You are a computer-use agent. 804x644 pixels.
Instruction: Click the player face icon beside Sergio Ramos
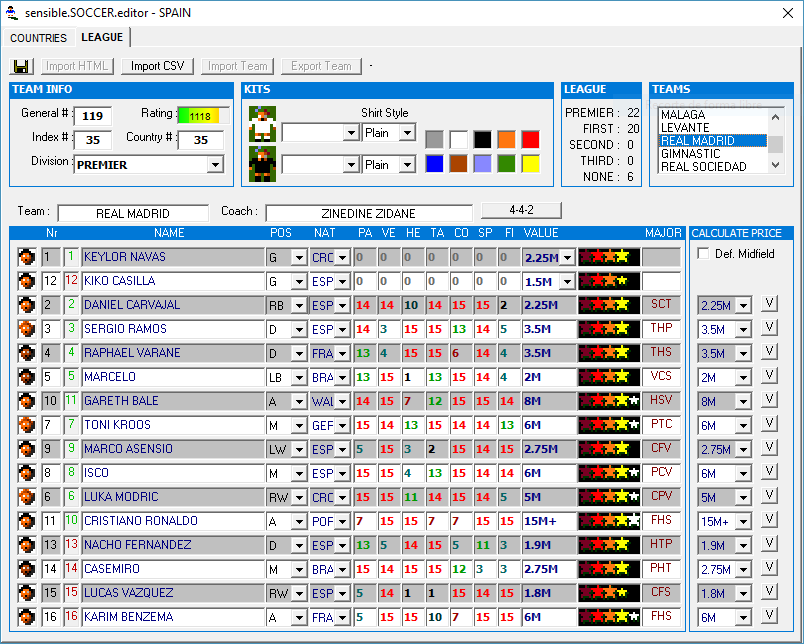(27, 329)
